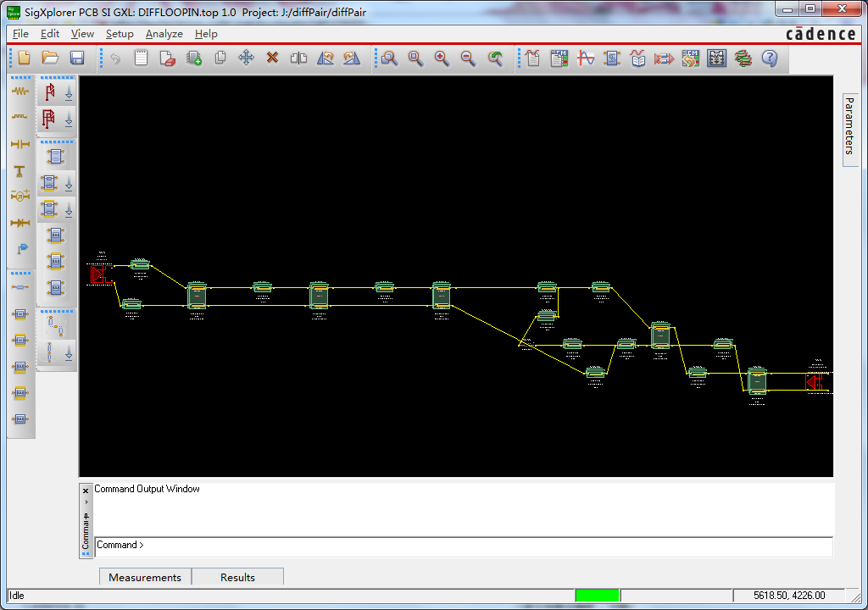Open the Help menu
The width and height of the screenshot is (868, 610).
(x=206, y=34)
